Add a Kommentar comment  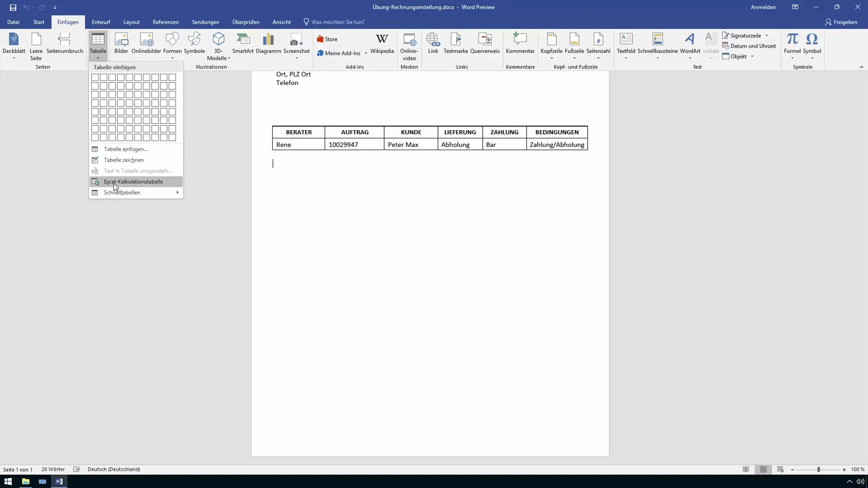(520, 44)
